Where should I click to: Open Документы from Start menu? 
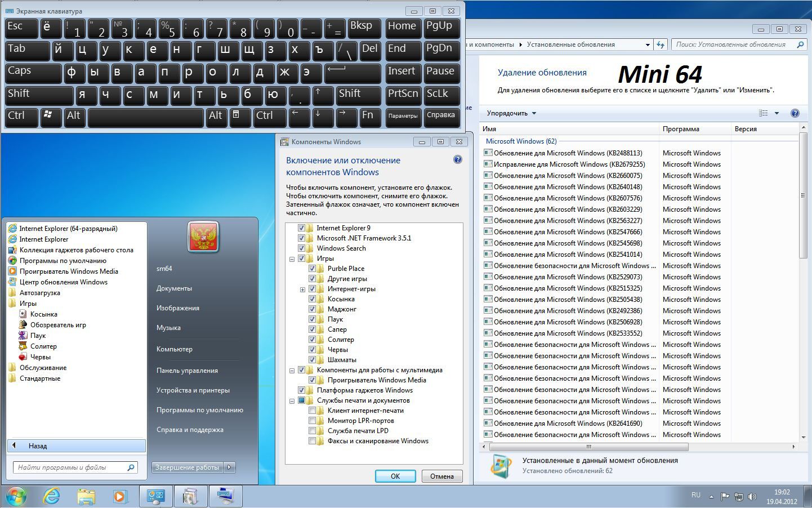[x=174, y=288]
